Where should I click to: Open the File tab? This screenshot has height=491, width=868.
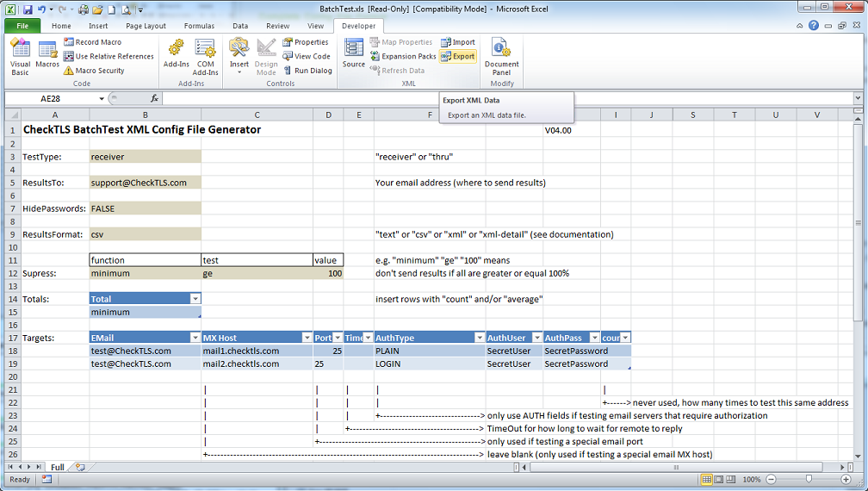[22, 26]
